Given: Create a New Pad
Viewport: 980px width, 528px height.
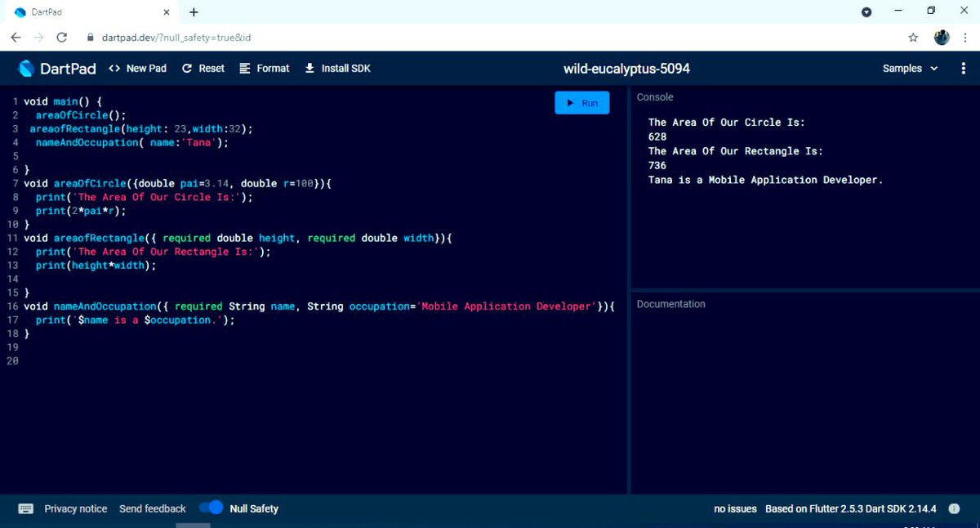Looking at the screenshot, I should [x=137, y=69].
